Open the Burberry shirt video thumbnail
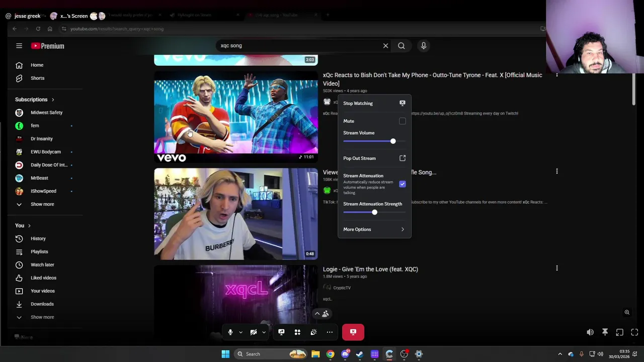 point(236,214)
